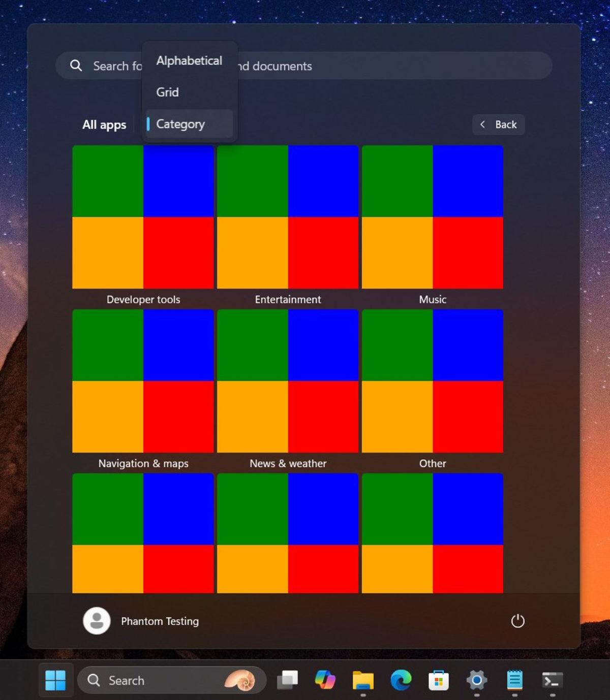This screenshot has height=700, width=610.
Task: Open the Microsoft Store
Action: pos(439,680)
